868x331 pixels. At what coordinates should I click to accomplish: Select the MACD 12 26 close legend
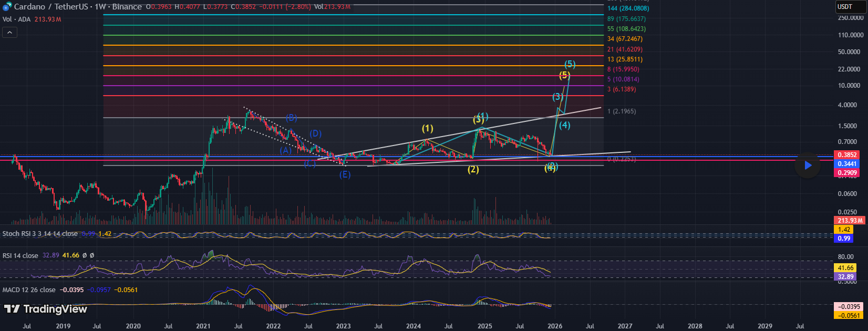[29, 289]
